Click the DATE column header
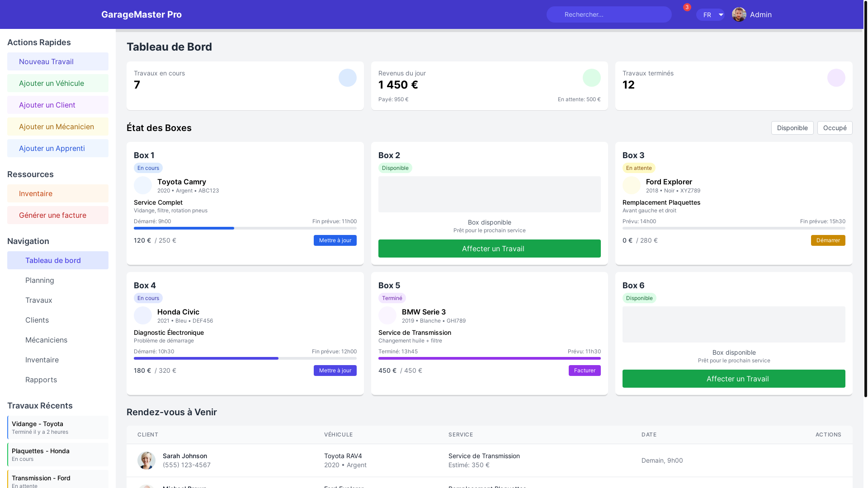Viewport: 868px width, 488px height. (649, 435)
